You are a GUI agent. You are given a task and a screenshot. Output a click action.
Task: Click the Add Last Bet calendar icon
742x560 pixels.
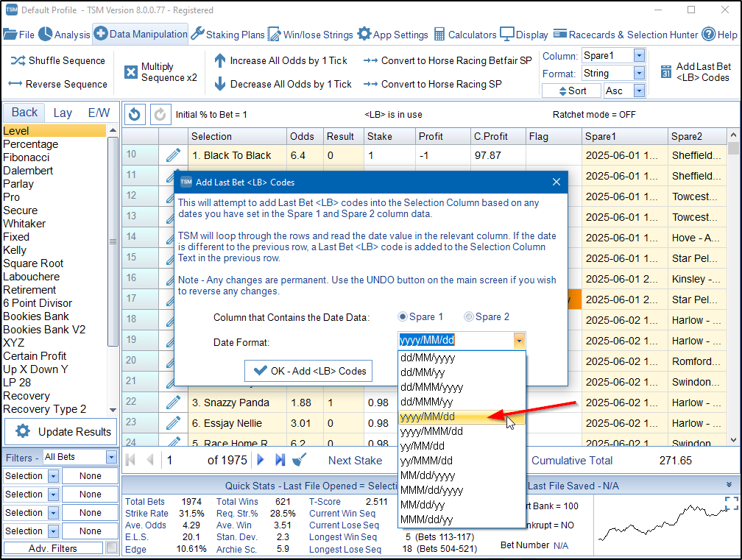[665, 72]
